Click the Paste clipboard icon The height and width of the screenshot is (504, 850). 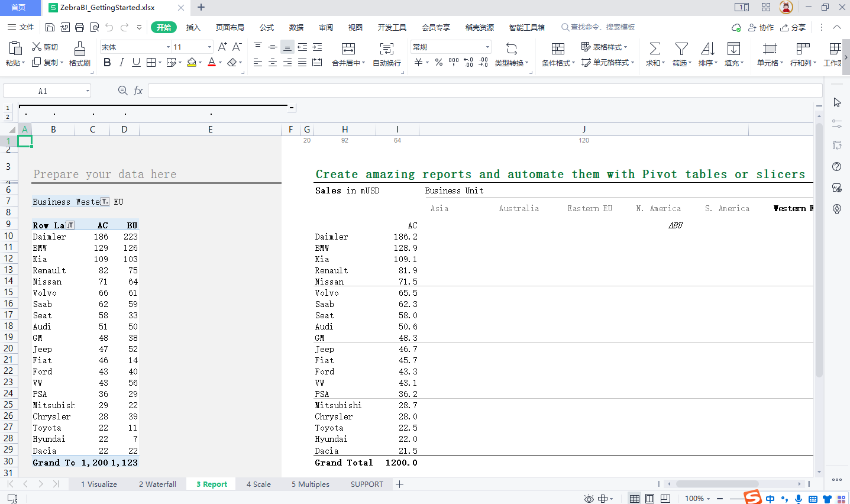[15, 49]
